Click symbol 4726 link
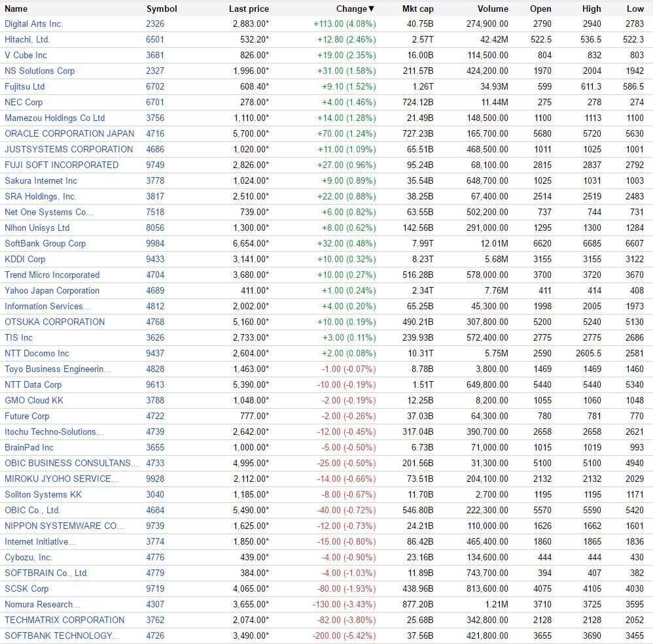The width and height of the screenshot is (653, 644). [x=155, y=636]
